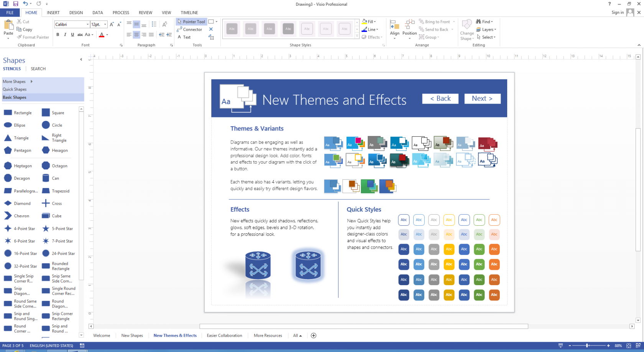Click the Format Painter icon
This screenshot has width=644, height=352.
[x=20, y=37]
